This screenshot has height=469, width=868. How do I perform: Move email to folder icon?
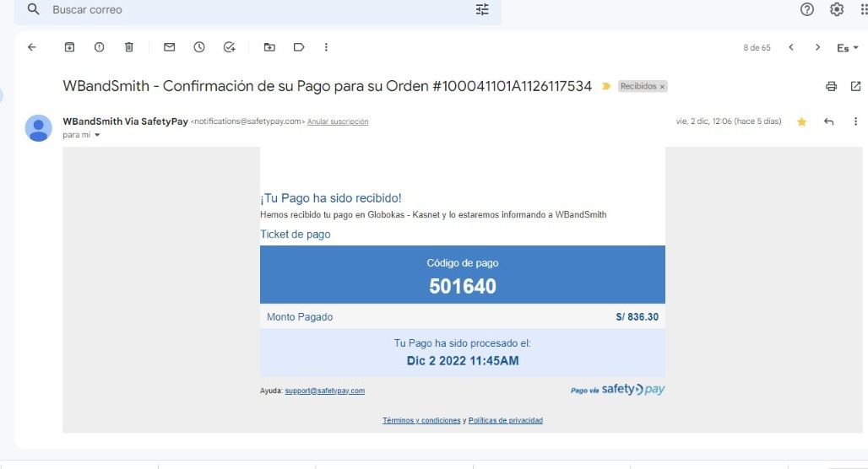coord(269,47)
